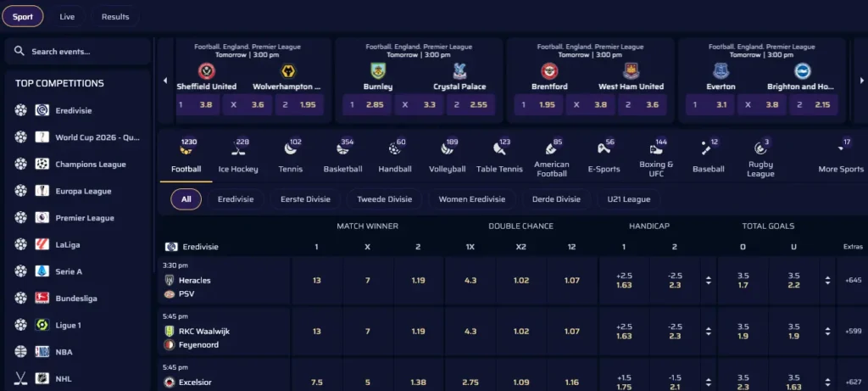Click the Brentford club badge
The image size is (868, 391).
[x=549, y=71]
